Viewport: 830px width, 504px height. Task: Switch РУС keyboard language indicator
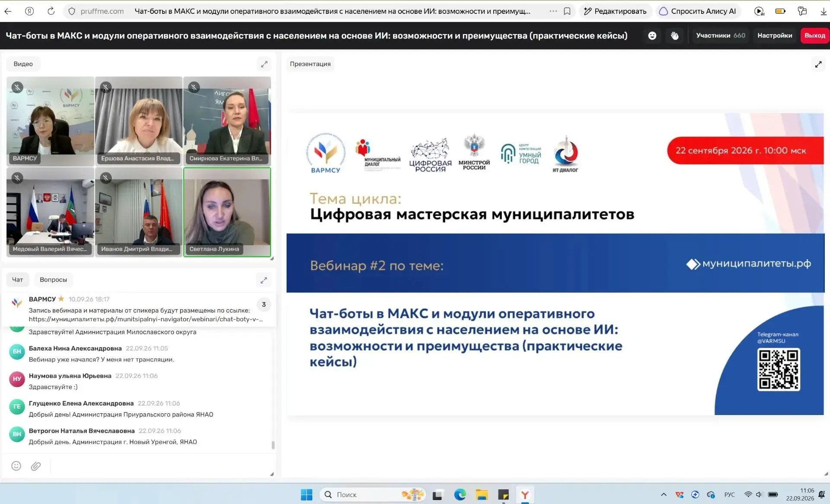click(x=729, y=494)
